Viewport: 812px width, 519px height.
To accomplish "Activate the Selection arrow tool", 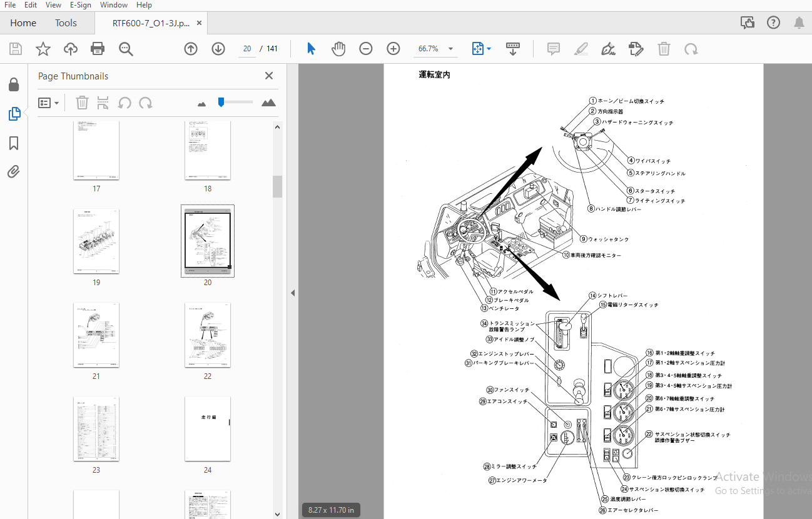I will coord(311,49).
